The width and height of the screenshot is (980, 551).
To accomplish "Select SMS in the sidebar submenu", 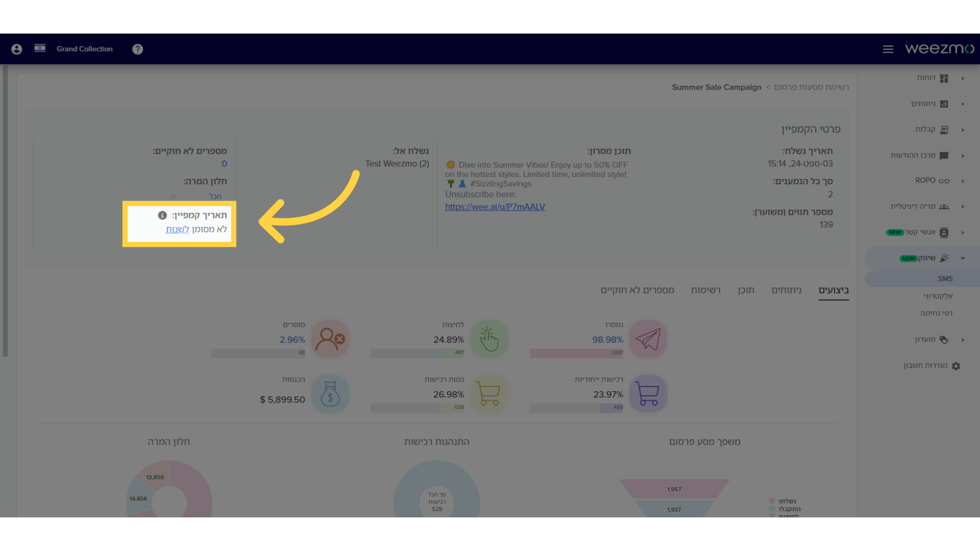I will tap(945, 279).
